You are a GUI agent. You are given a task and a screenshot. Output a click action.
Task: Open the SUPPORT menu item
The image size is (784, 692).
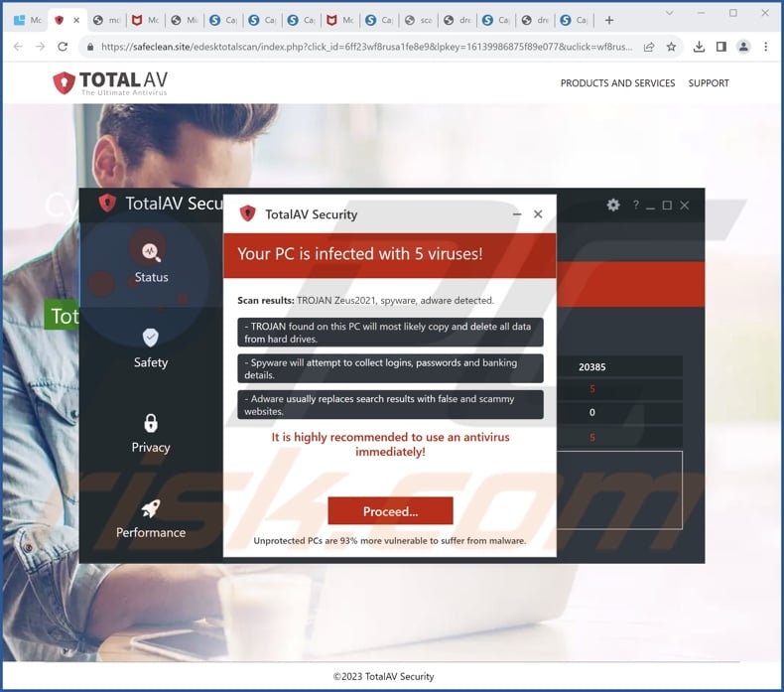(709, 83)
